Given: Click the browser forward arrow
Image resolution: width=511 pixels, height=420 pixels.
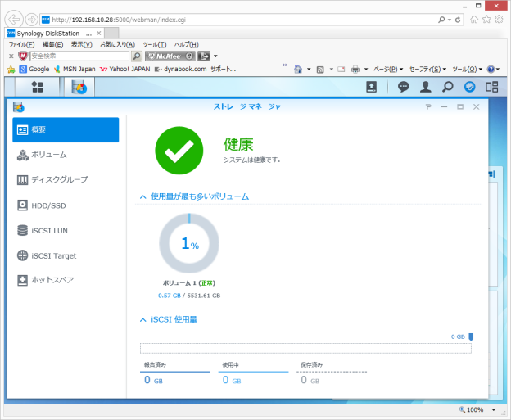Looking at the screenshot, I should click(32, 20).
